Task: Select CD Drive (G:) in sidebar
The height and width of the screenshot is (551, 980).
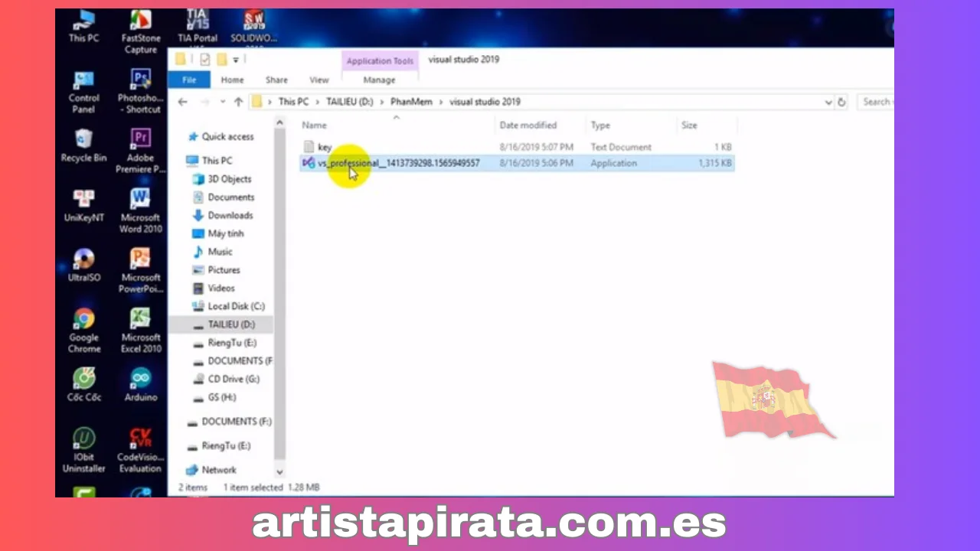Action: [234, 379]
